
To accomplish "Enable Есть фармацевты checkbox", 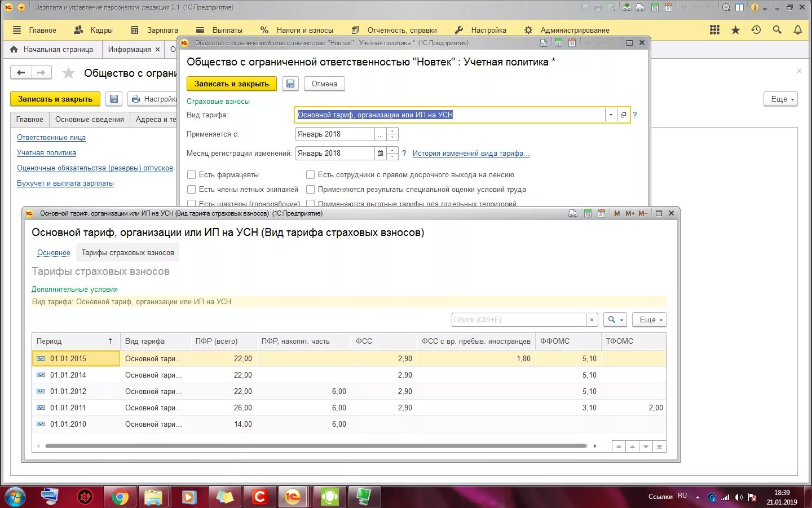I will 192,174.
